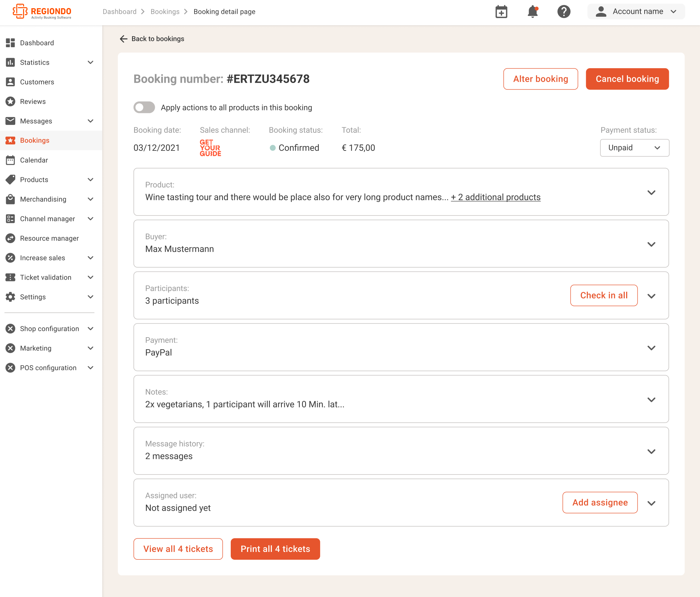The width and height of the screenshot is (700, 597).
Task: Click the Settings gear icon
Action: (10, 297)
